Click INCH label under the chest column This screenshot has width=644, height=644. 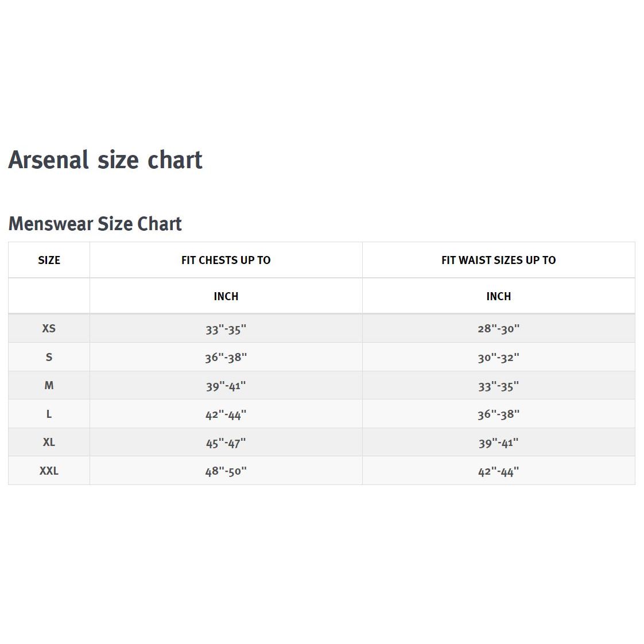pos(226,296)
